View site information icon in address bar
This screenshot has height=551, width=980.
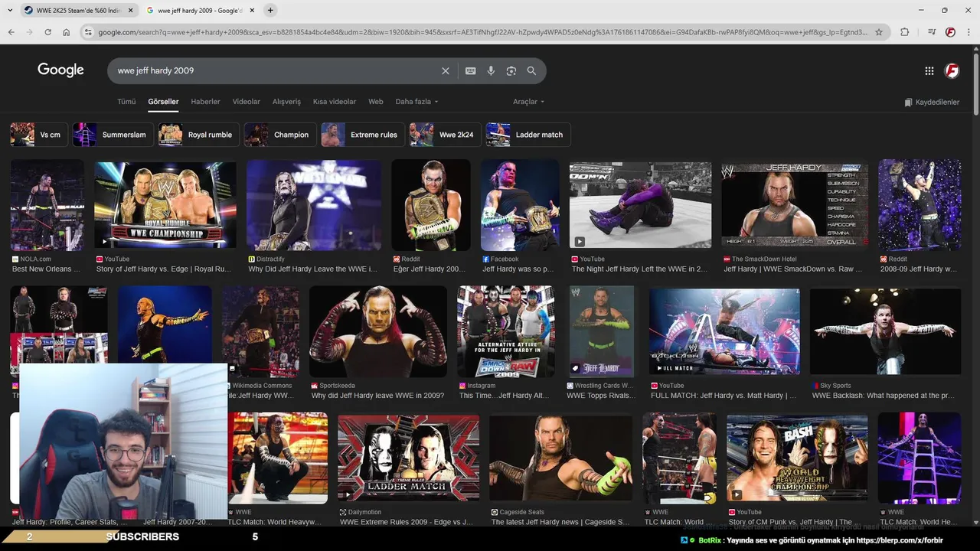click(88, 32)
